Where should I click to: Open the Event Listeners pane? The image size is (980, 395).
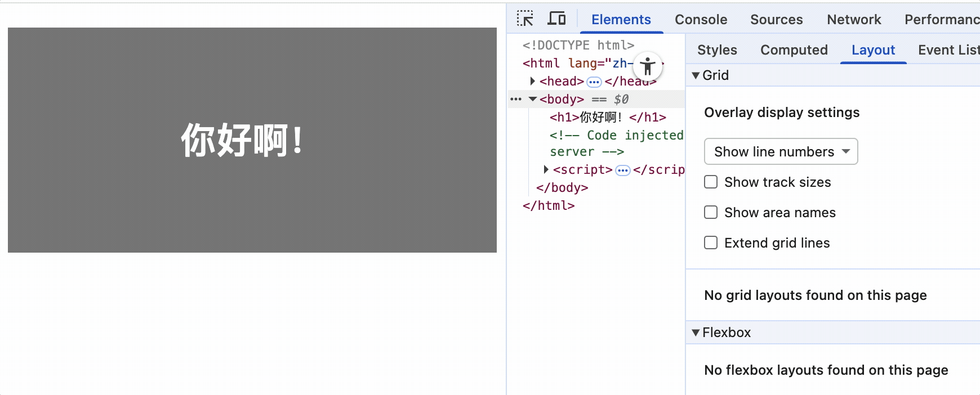[x=948, y=50]
